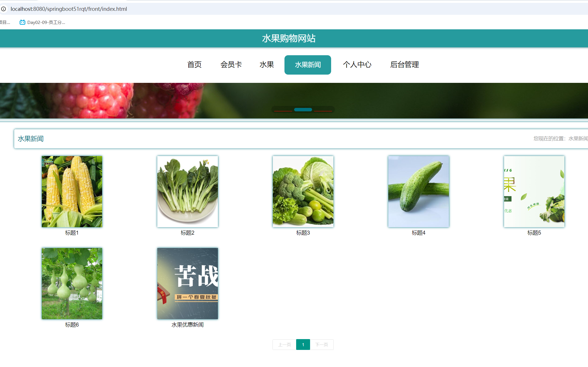
Task: Switch to the 首页 tab
Action: point(194,65)
